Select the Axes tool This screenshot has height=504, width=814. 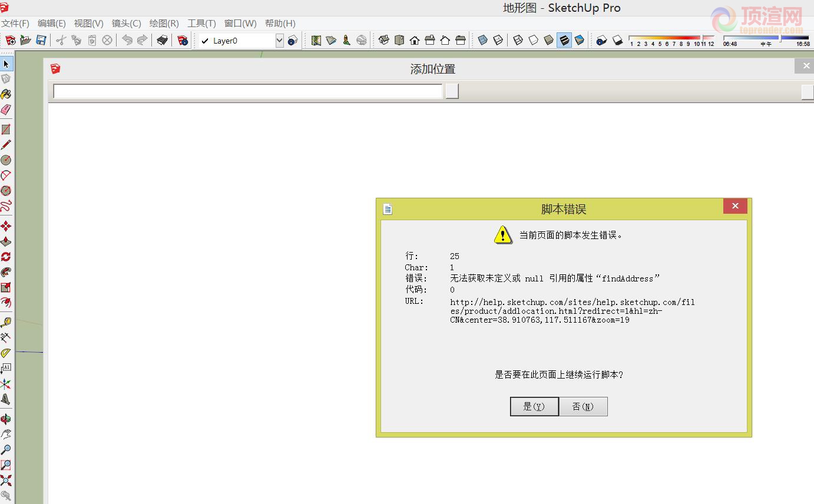(6, 384)
